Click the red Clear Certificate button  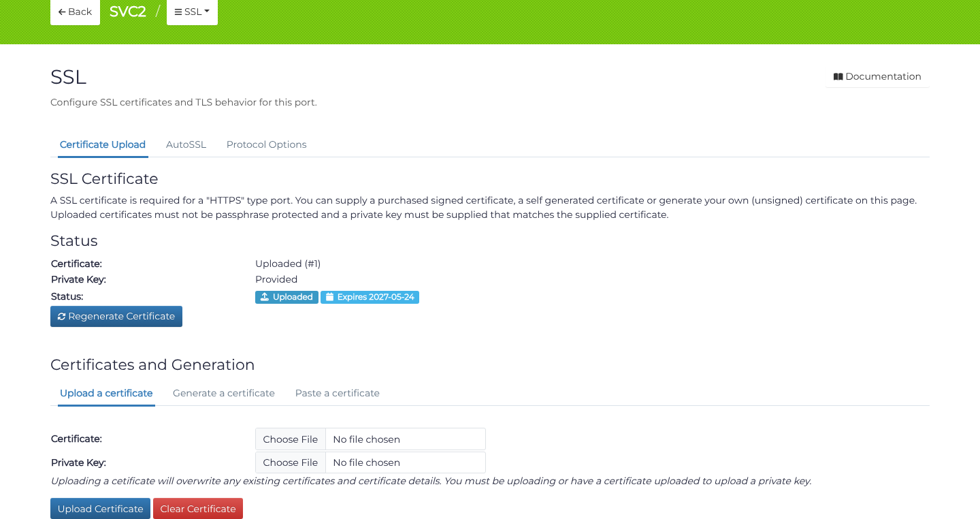coord(198,509)
